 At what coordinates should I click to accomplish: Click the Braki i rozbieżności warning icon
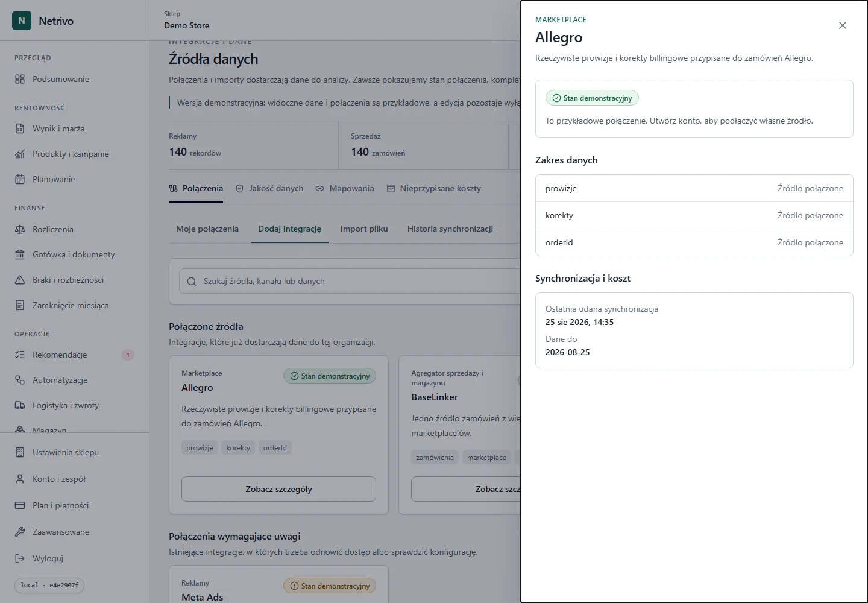(20, 280)
